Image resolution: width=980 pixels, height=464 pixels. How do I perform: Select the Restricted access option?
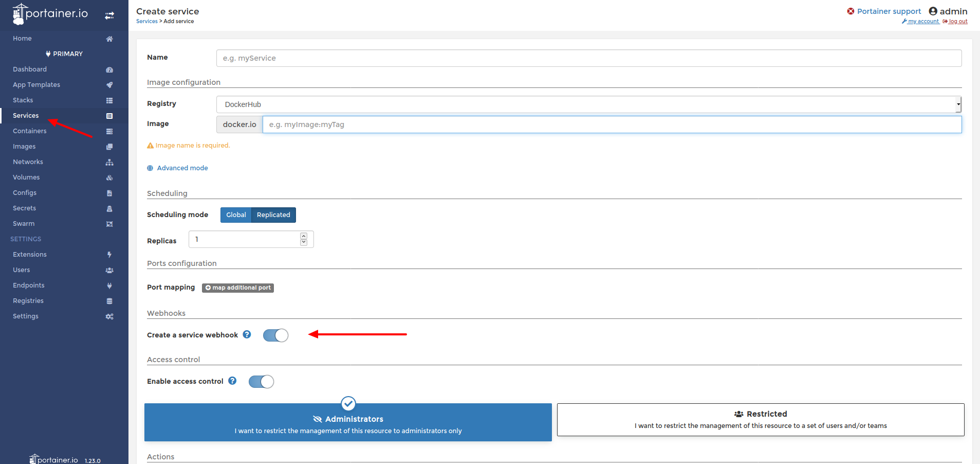[761, 419]
